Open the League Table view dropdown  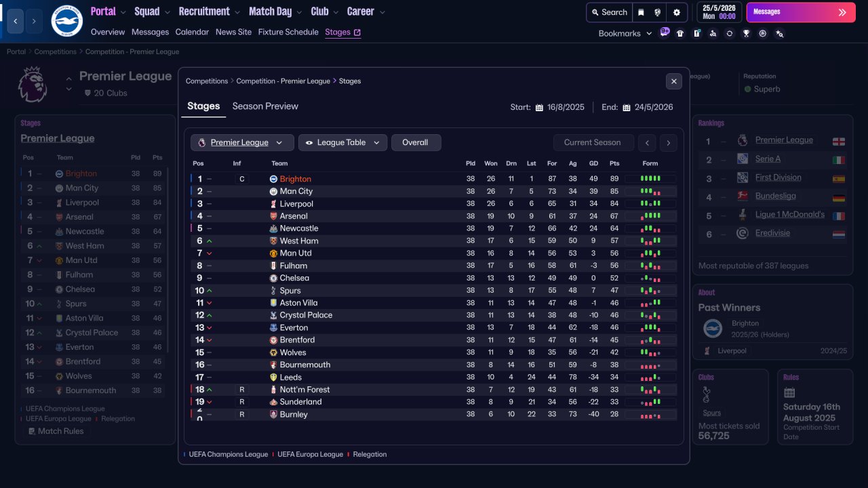(x=343, y=142)
